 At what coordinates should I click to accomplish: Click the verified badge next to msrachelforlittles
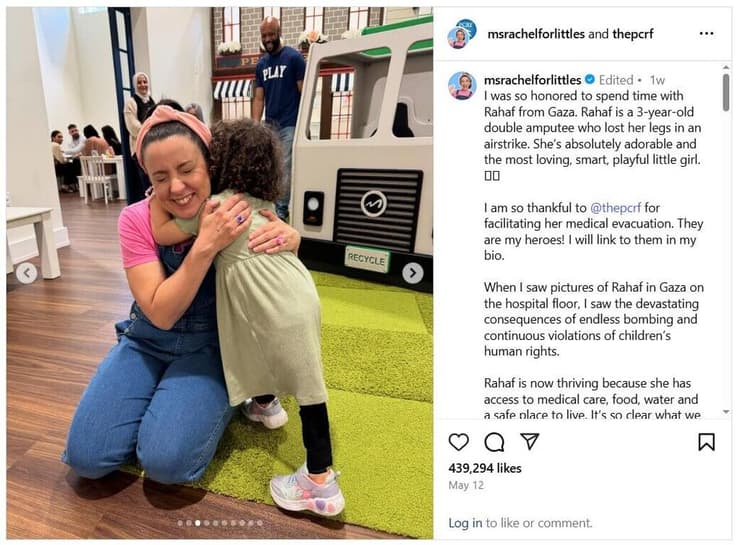pyautogui.click(x=589, y=80)
